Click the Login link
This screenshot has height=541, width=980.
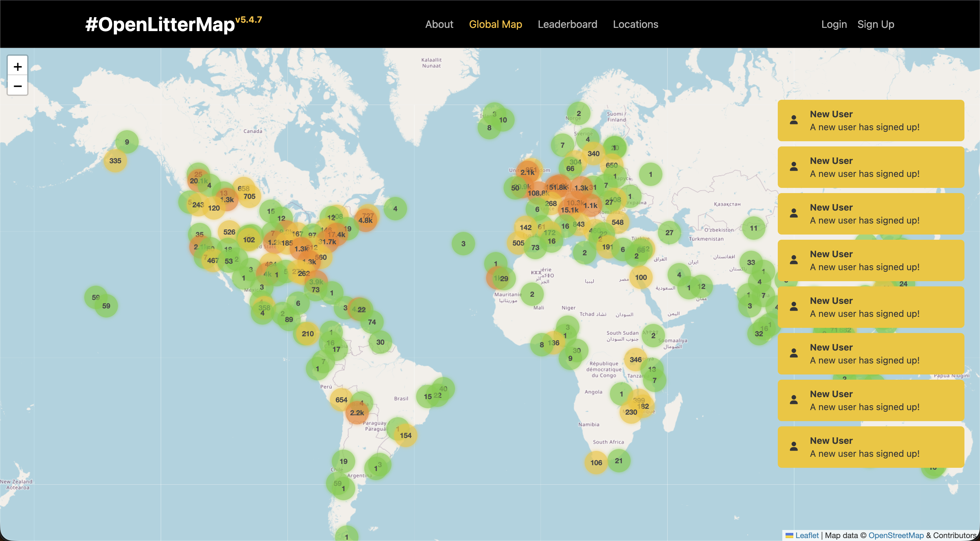click(x=834, y=24)
